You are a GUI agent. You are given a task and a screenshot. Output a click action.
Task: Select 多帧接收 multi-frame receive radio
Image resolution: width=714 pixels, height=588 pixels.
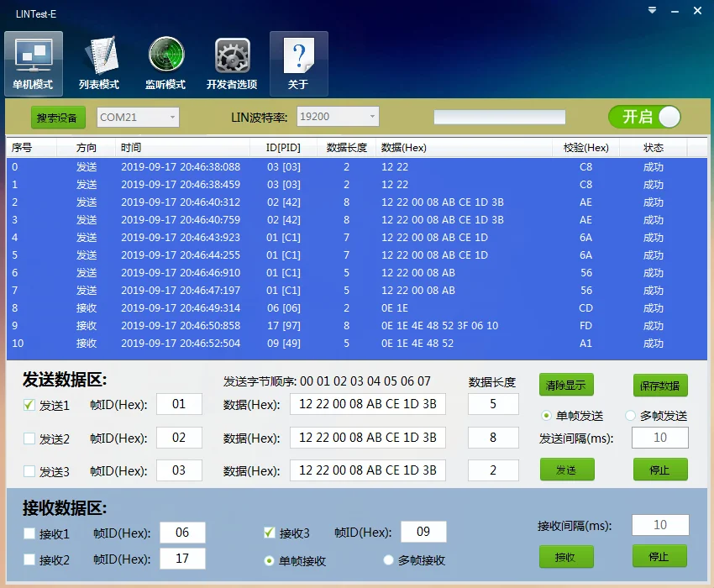(388, 559)
